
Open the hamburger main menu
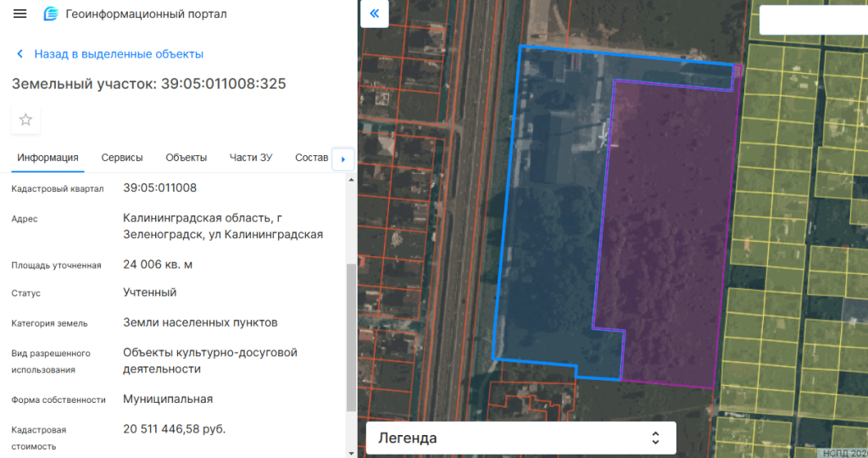(20, 14)
